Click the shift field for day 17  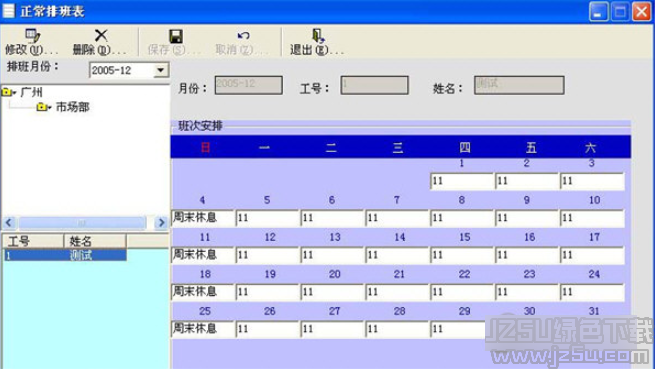pyautogui.click(x=592, y=254)
